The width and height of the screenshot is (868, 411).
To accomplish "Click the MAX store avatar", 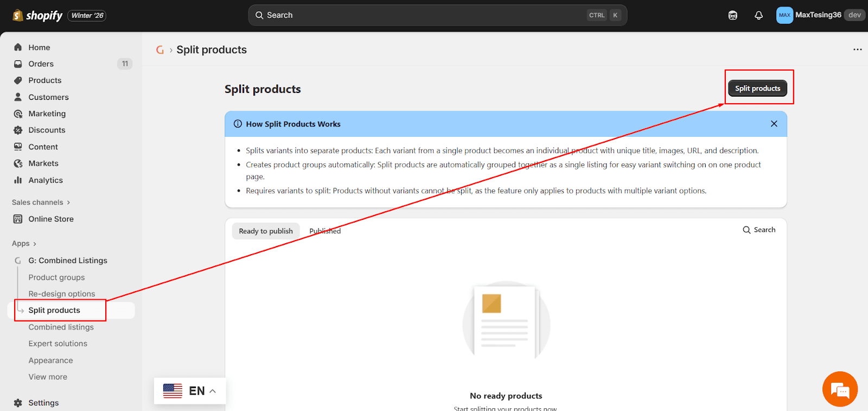I will click(784, 15).
